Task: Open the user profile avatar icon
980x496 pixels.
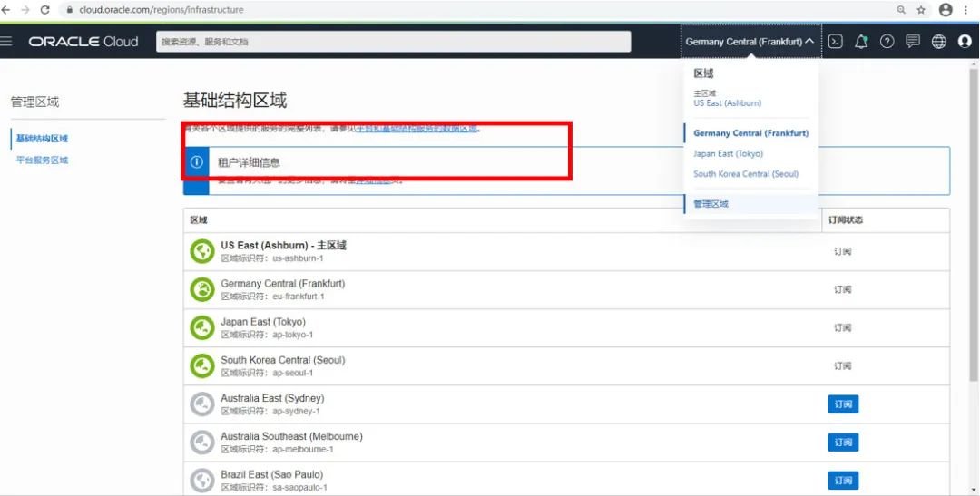Action: [965, 41]
